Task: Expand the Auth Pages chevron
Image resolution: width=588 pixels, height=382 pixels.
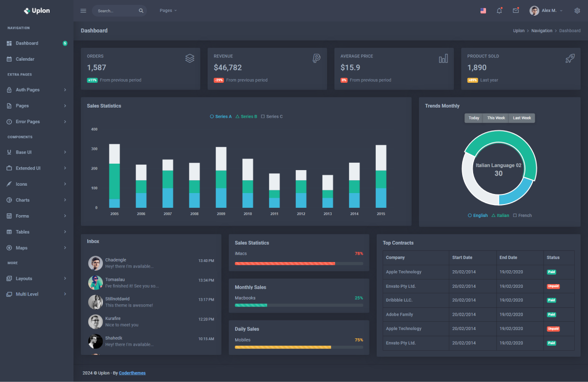Action: (x=65, y=90)
